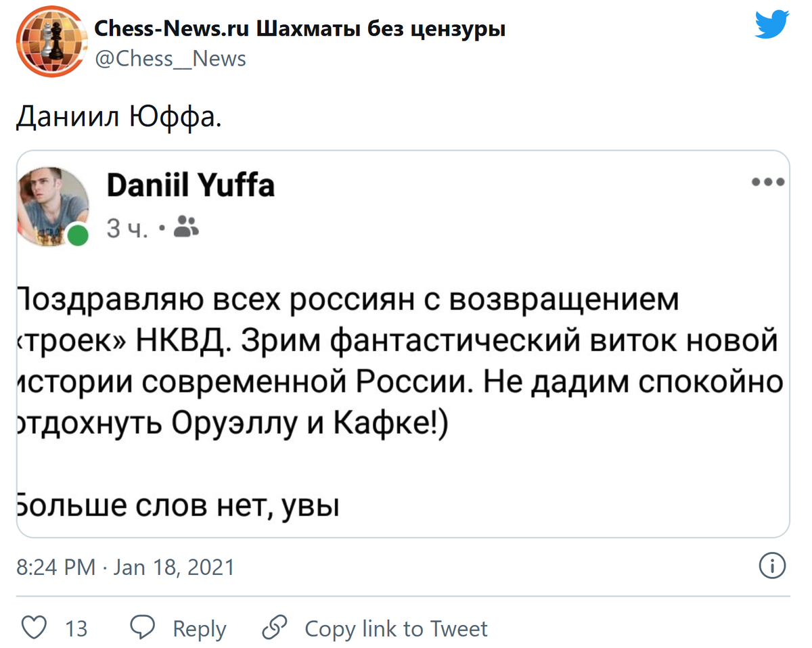Click the green online status dot
This screenshot has height=648, width=812.
(78, 233)
